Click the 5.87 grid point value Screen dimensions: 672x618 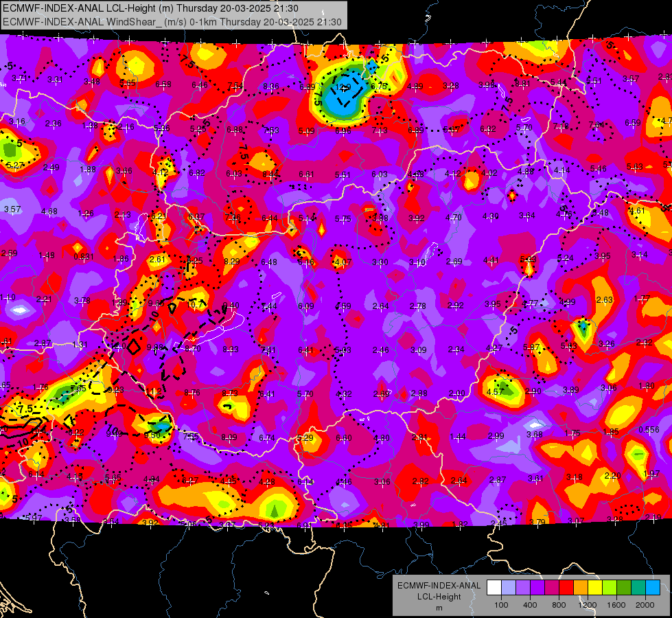pos(531,347)
